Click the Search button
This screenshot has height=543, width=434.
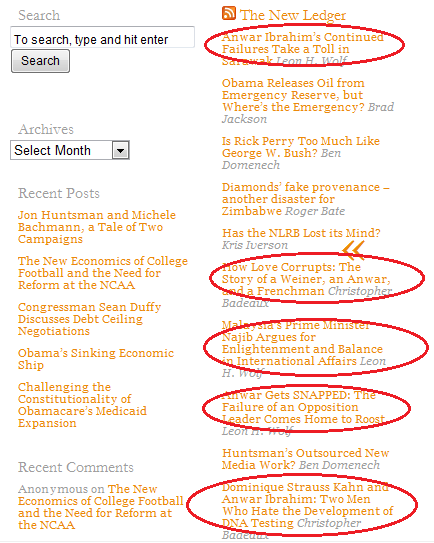(41, 61)
